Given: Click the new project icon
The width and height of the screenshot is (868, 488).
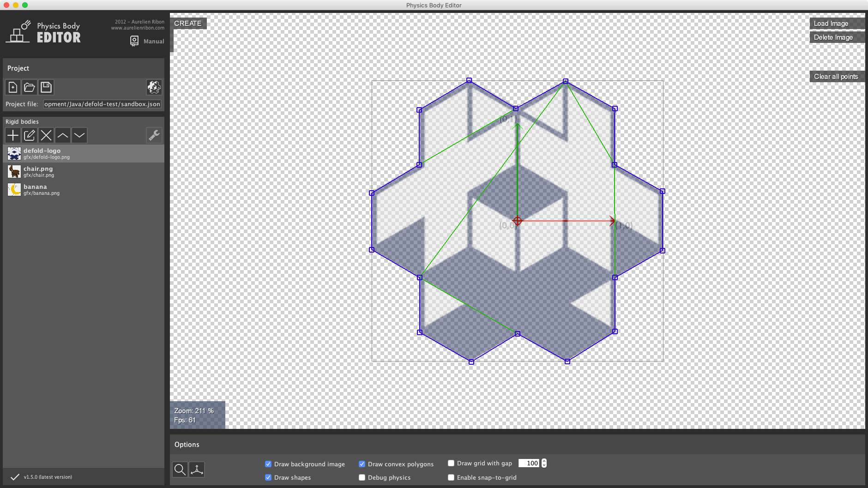Looking at the screenshot, I should pos(13,87).
